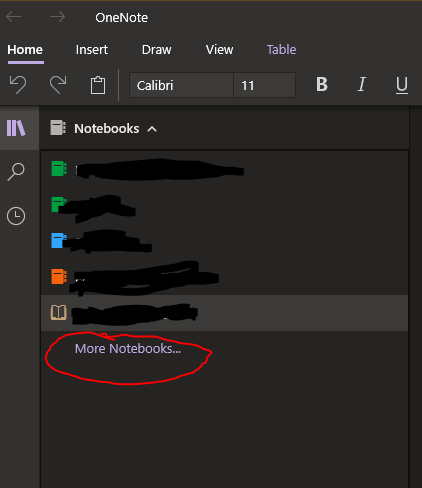Toggle Italic formatting
This screenshot has width=422, height=488.
click(362, 84)
